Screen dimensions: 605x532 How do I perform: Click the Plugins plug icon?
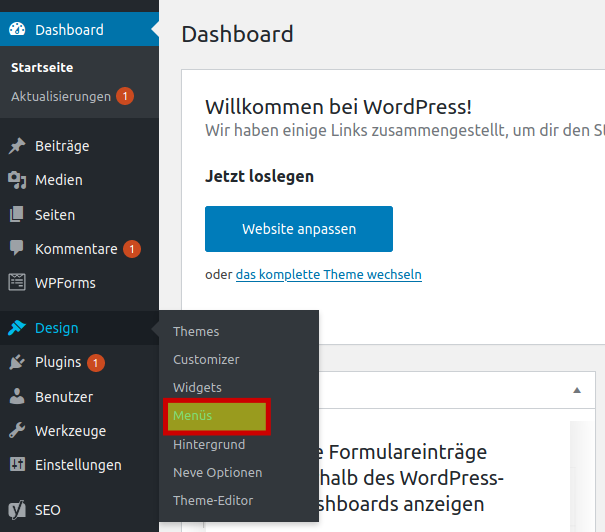pos(17,362)
